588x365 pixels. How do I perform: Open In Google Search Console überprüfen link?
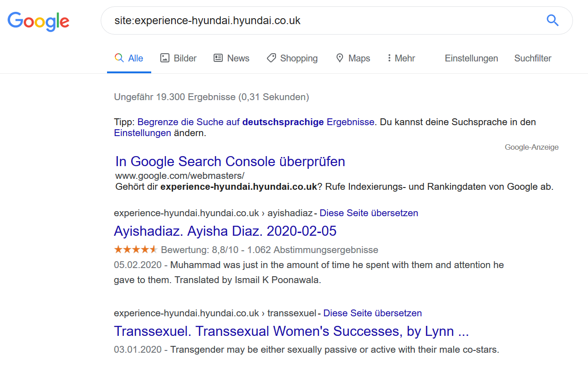coord(230,162)
